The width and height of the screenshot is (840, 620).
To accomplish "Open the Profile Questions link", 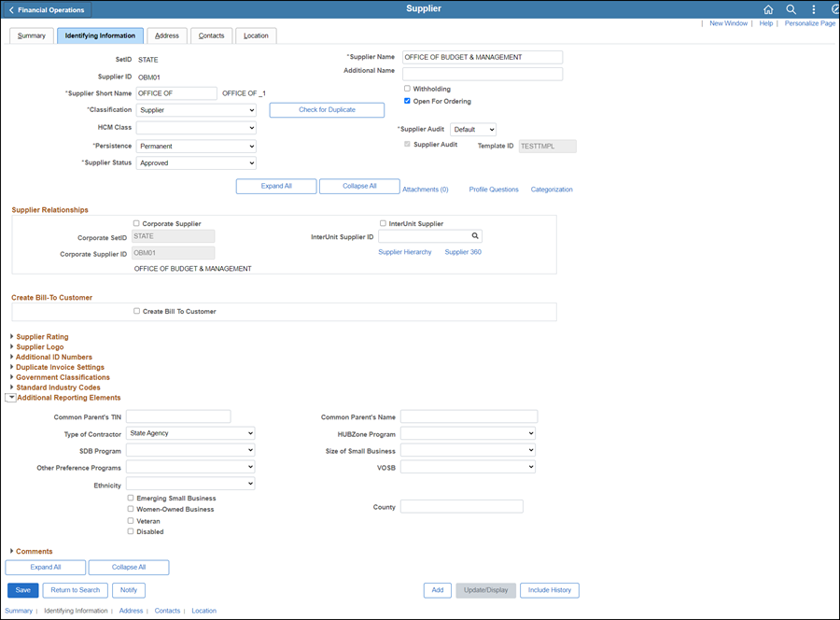I will click(494, 190).
